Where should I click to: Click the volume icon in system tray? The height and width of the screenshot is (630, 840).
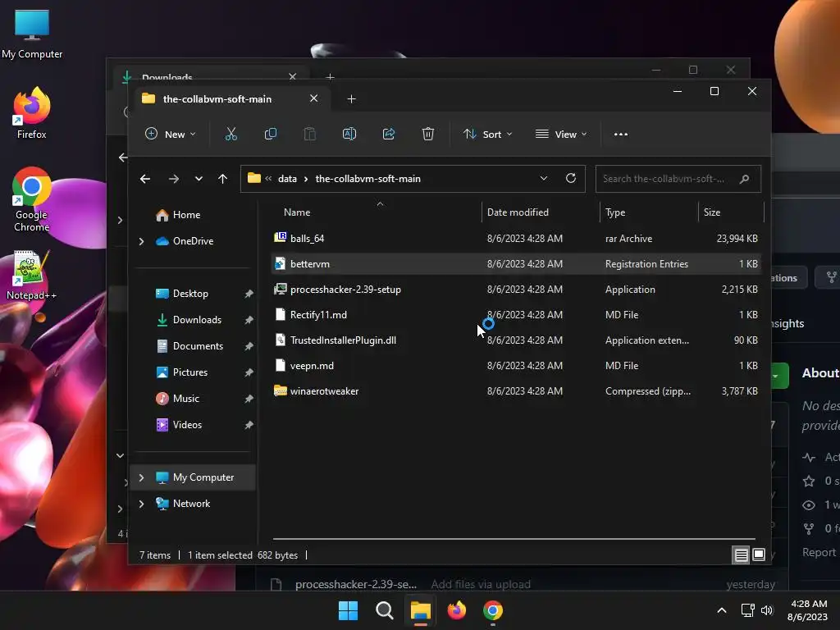767,610
